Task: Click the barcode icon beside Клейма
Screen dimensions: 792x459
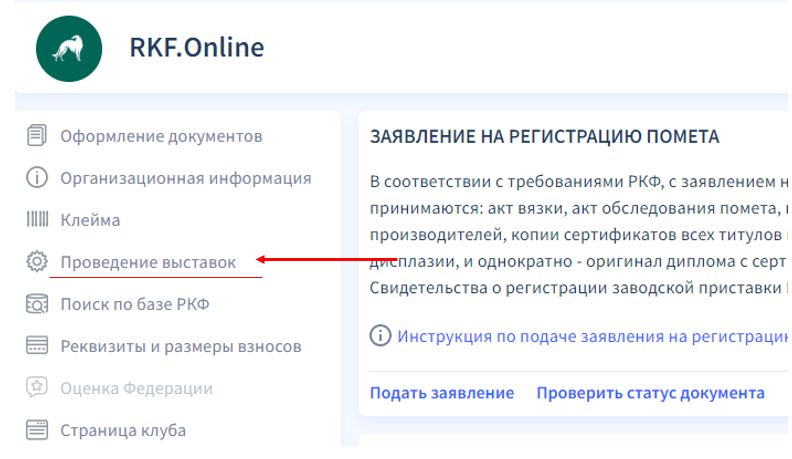Action: [x=37, y=220]
